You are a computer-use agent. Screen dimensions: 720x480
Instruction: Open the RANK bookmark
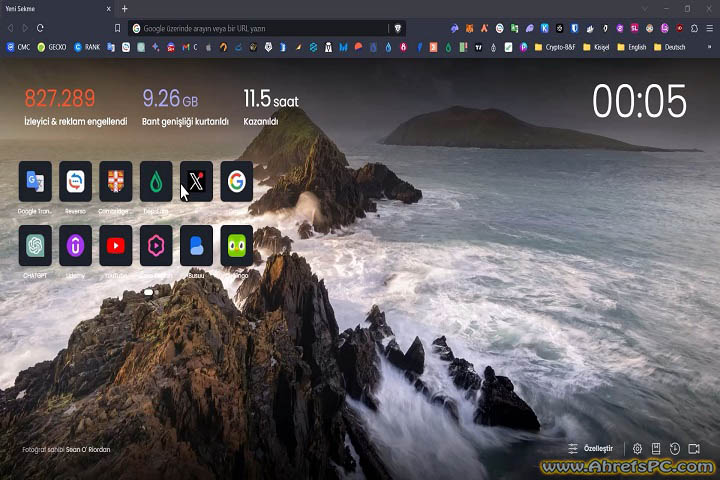(87, 47)
